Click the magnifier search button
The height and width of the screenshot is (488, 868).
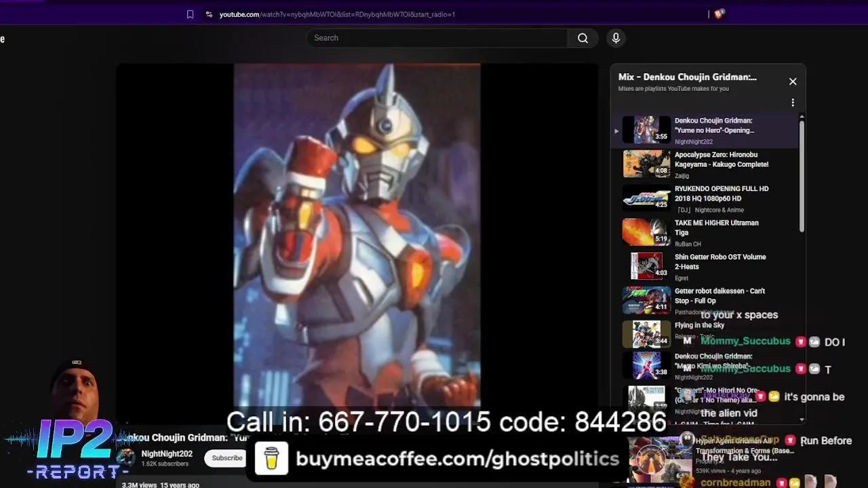tap(583, 38)
